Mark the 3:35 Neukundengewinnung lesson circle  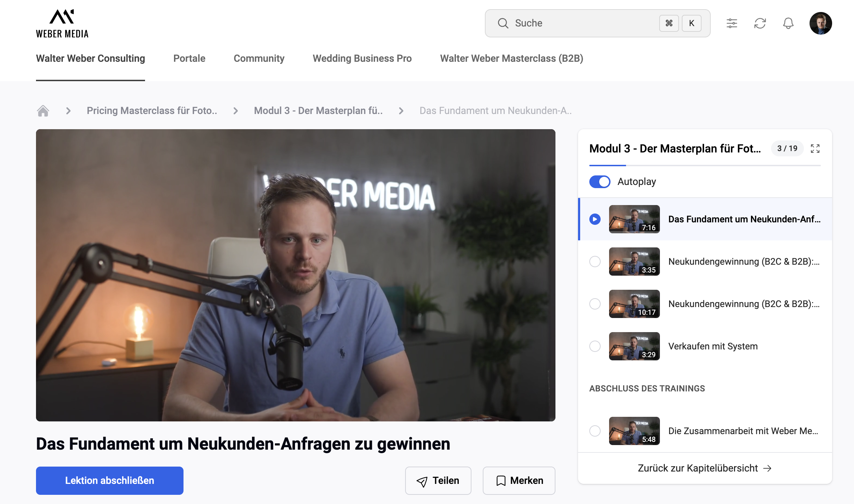[595, 262]
